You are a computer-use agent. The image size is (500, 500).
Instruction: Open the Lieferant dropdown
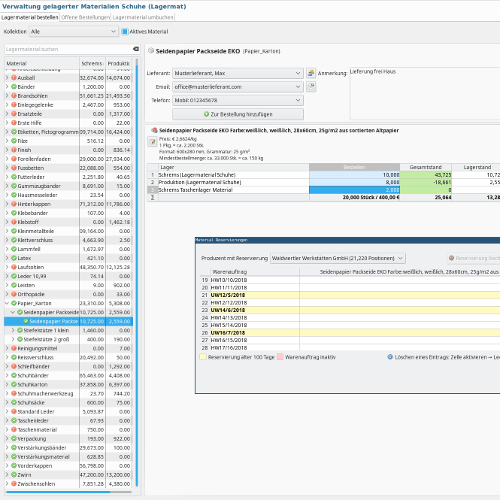tap(238, 73)
